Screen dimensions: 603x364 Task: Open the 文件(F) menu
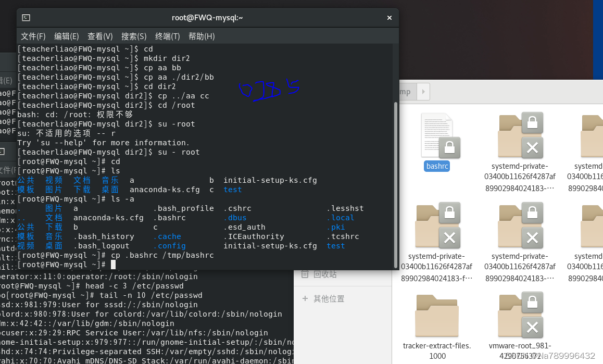33,36
